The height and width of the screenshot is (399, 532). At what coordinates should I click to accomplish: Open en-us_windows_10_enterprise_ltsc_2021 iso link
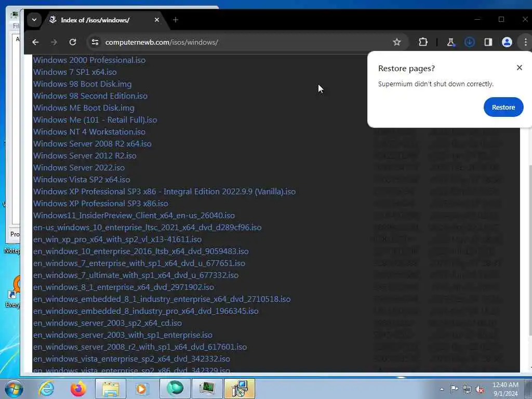tap(147, 228)
